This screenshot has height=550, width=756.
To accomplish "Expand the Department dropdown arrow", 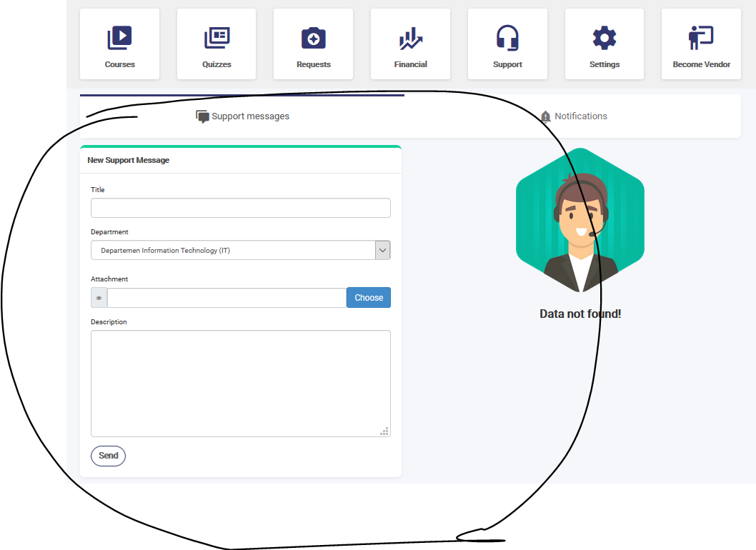I will pyautogui.click(x=383, y=251).
